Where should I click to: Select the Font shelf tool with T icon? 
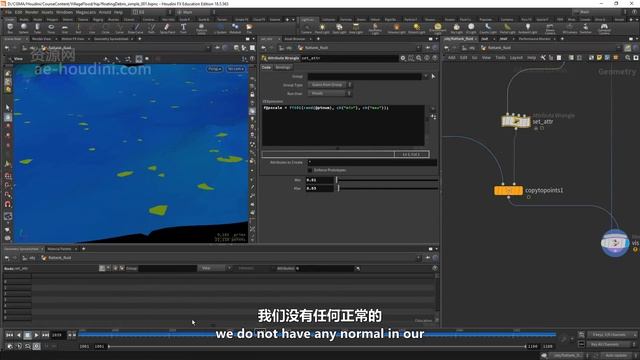[x=183, y=28]
